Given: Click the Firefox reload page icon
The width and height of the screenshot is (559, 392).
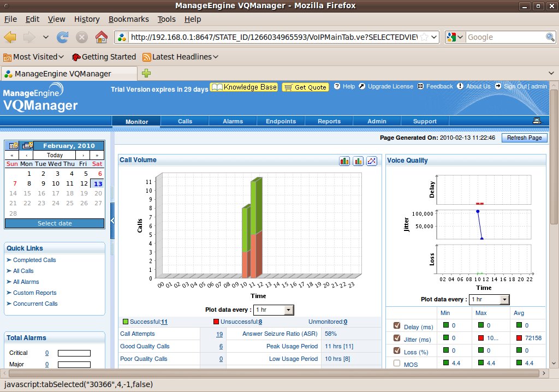Looking at the screenshot, I should tap(63, 37).
